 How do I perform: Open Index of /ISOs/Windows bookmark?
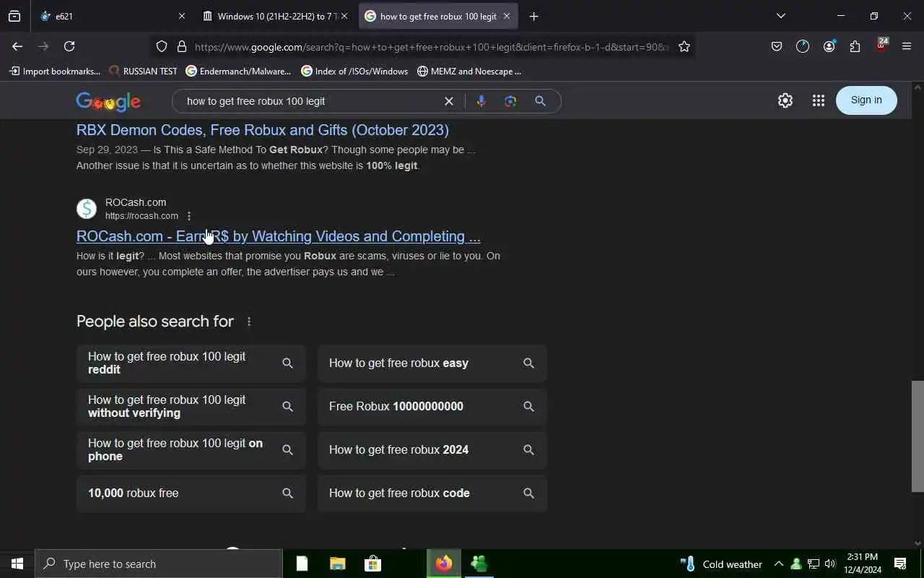tap(354, 71)
